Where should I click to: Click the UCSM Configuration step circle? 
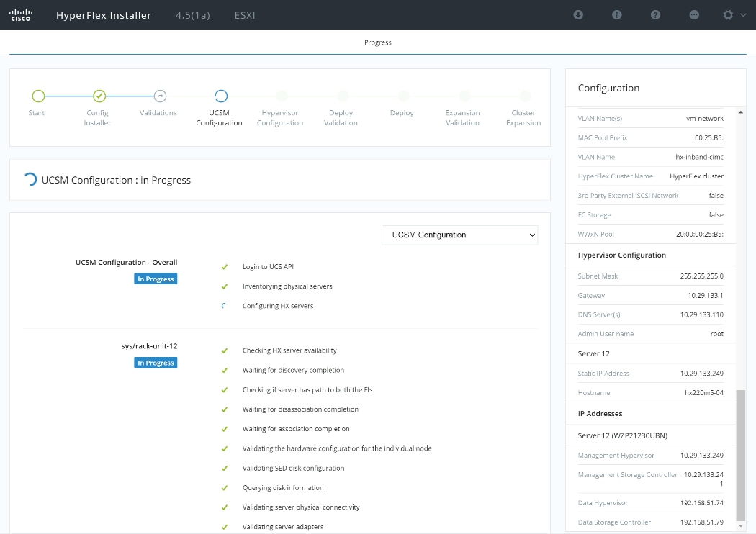click(x=221, y=96)
